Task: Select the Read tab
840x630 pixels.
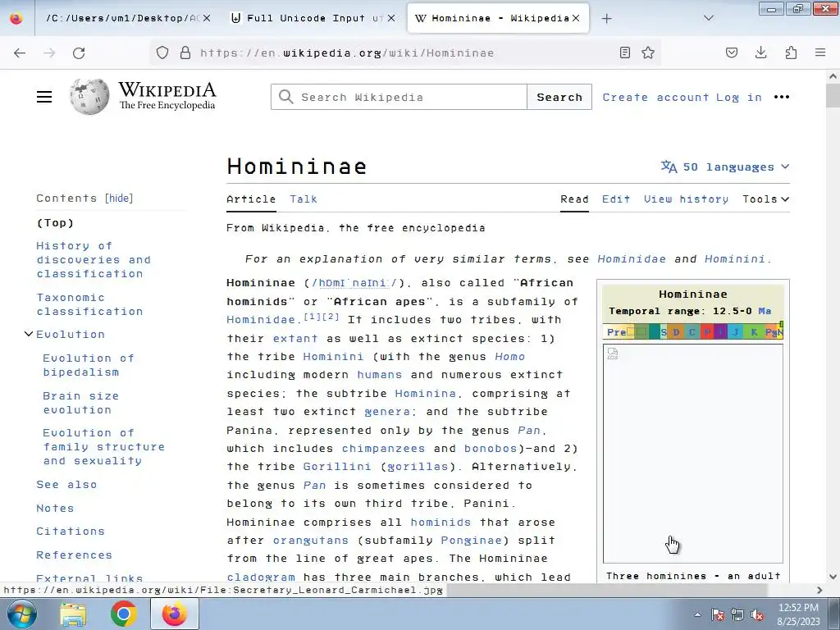Action: (x=574, y=199)
